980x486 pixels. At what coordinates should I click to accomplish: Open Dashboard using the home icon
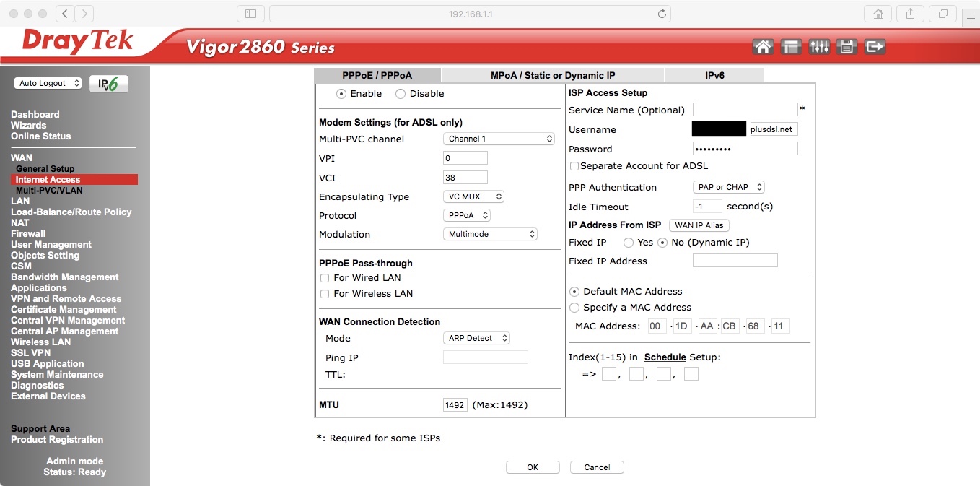coord(763,45)
